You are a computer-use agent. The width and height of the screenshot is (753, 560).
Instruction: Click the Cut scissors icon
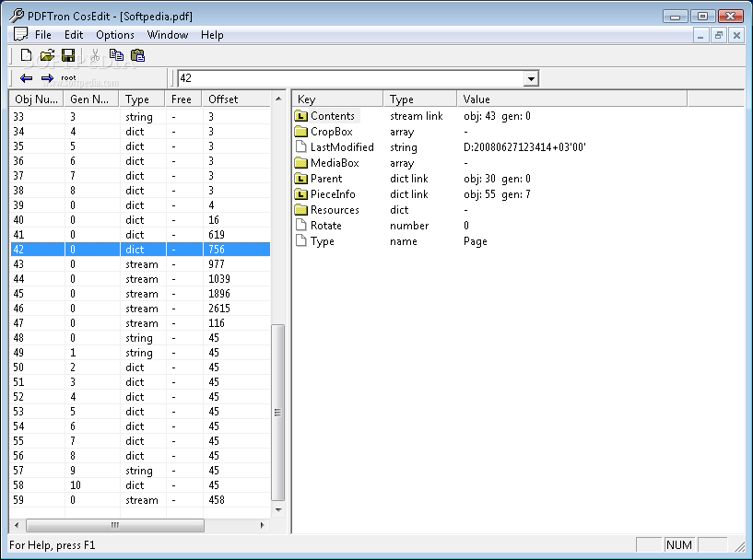click(x=95, y=55)
